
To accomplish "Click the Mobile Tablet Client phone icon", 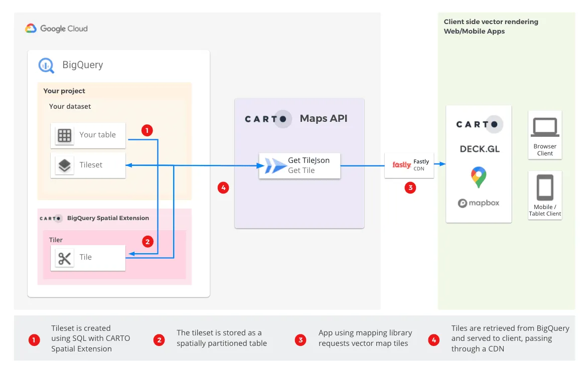I will click(545, 186).
